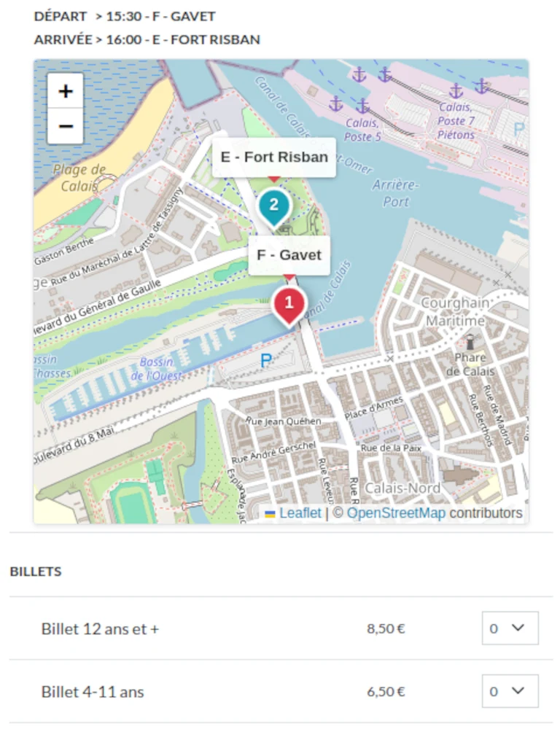Click the "E - Fort Risban" map popup

tap(274, 157)
